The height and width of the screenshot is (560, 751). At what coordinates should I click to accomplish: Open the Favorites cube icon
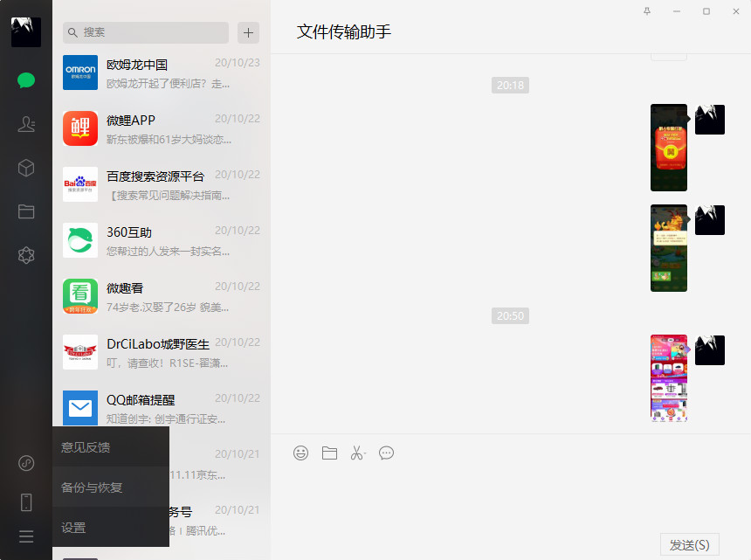(26, 168)
